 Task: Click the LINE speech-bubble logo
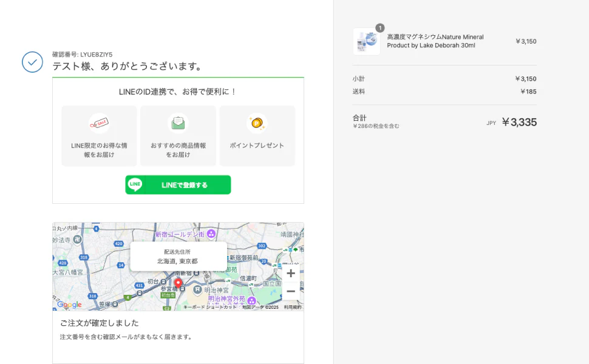135,185
